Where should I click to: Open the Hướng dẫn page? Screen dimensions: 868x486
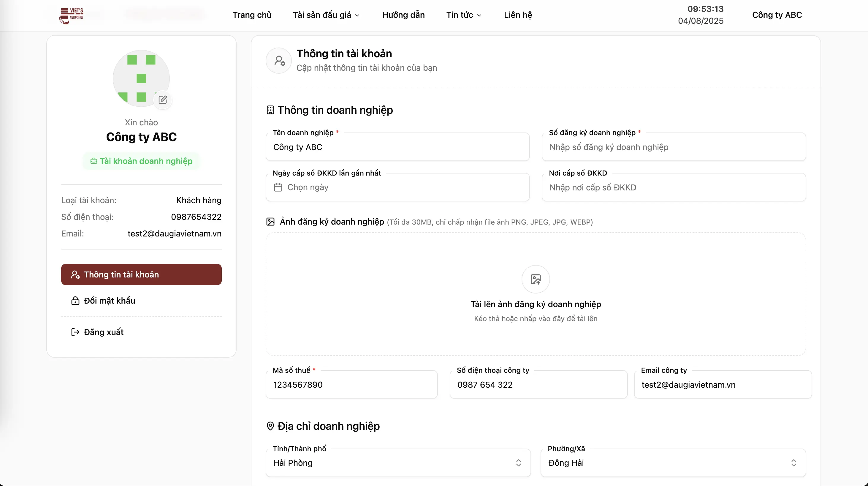[403, 15]
